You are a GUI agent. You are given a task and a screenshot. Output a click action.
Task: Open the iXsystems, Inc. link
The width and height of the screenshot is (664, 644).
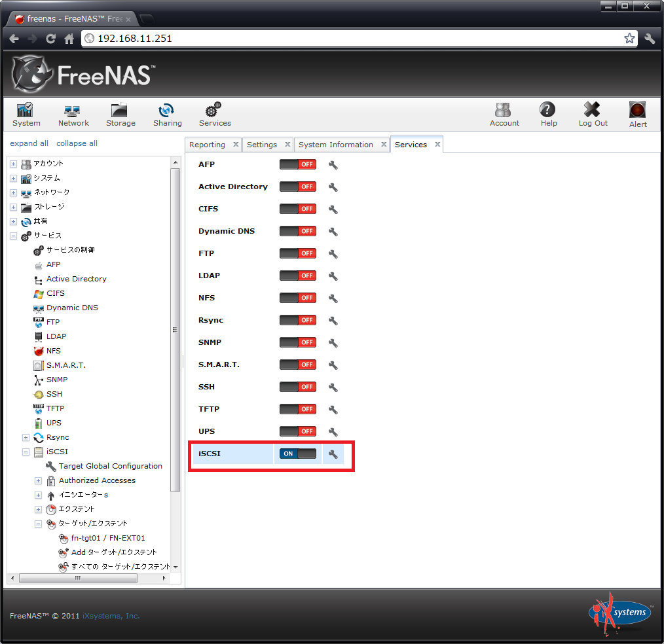(x=111, y=616)
